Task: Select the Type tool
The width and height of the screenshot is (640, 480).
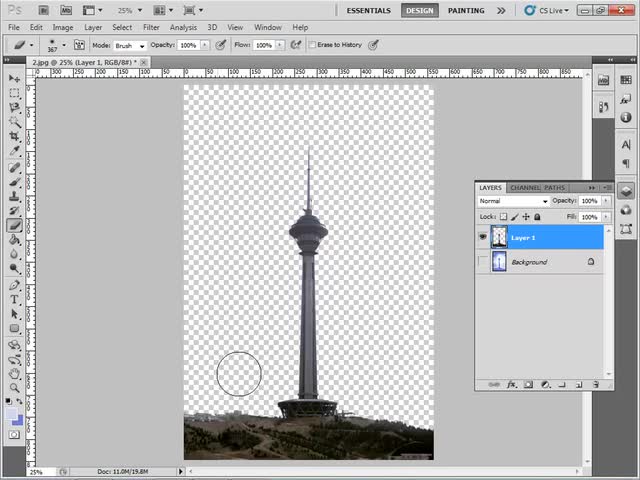Action: pos(14,299)
